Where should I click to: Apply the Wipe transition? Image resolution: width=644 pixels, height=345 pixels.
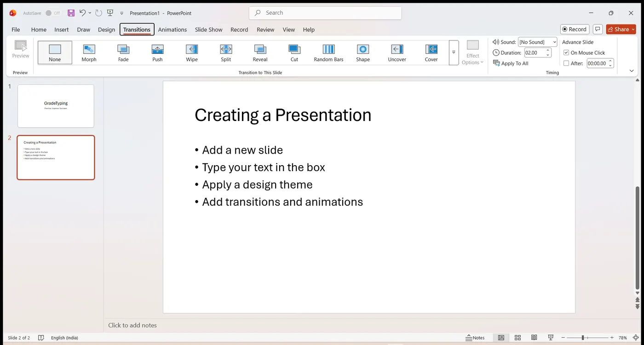pyautogui.click(x=192, y=52)
